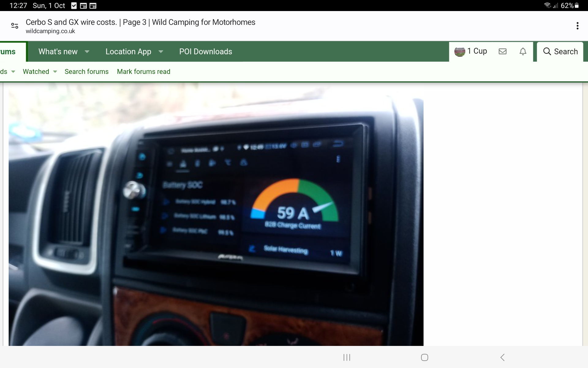Tap Android home button
Image resolution: width=588 pixels, height=368 pixels.
pos(424,357)
